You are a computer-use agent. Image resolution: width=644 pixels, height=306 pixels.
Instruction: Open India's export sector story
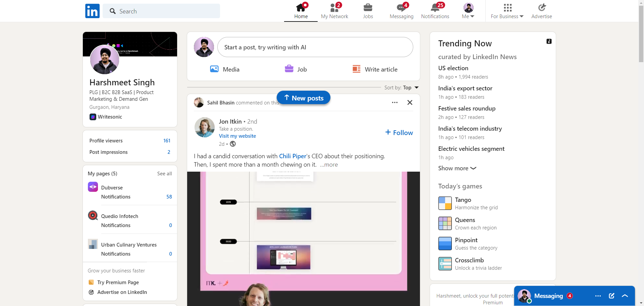tap(465, 88)
